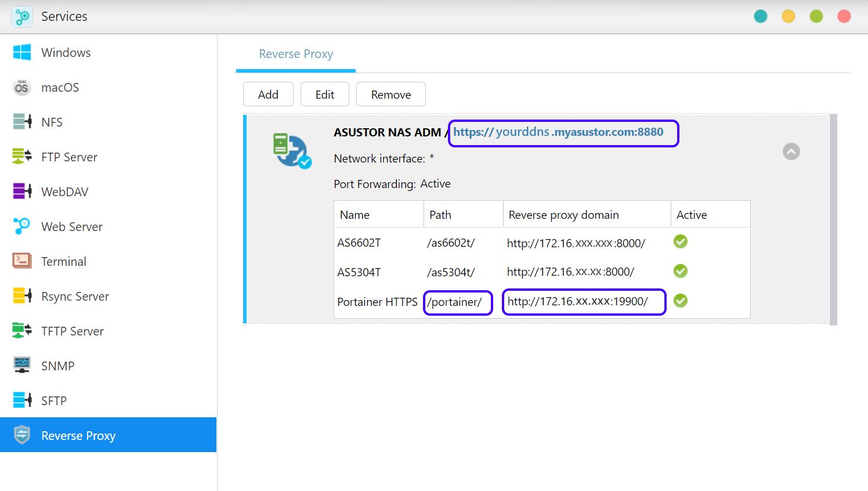The width and height of the screenshot is (868, 491).
Task: Click the active checkmark for Portainer HTTPS
Action: coord(681,301)
